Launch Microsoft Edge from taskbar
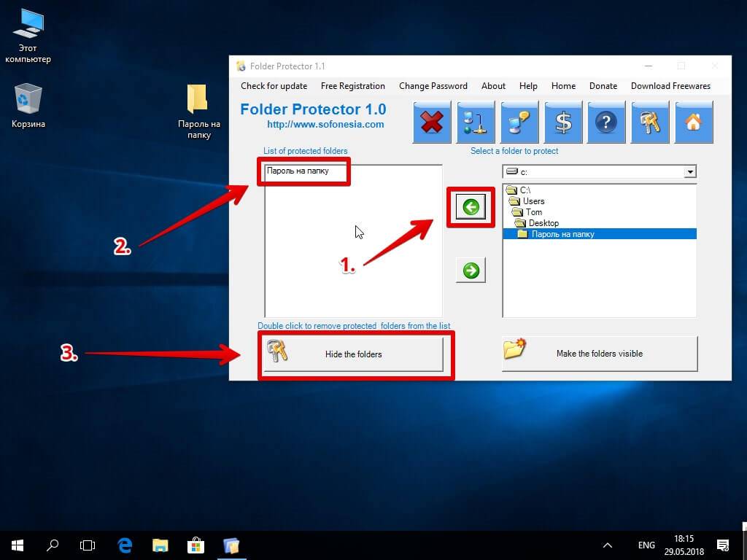 pos(125,545)
